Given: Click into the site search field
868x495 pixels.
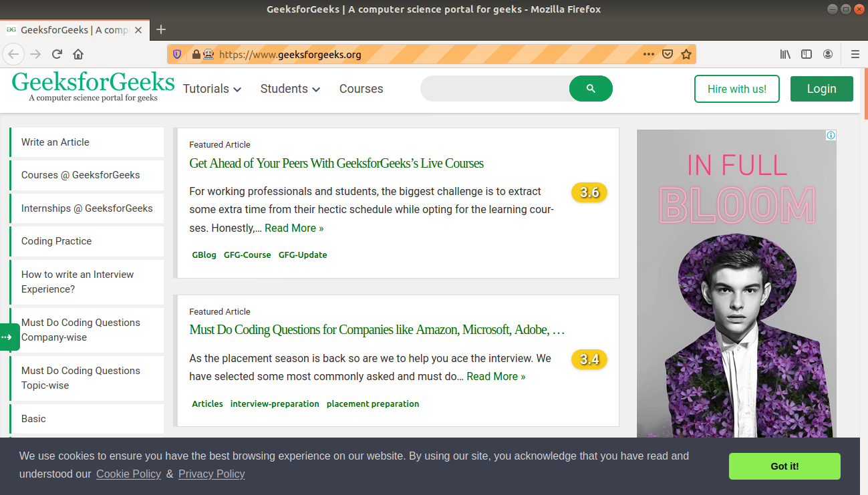Looking at the screenshot, I should coord(494,88).
